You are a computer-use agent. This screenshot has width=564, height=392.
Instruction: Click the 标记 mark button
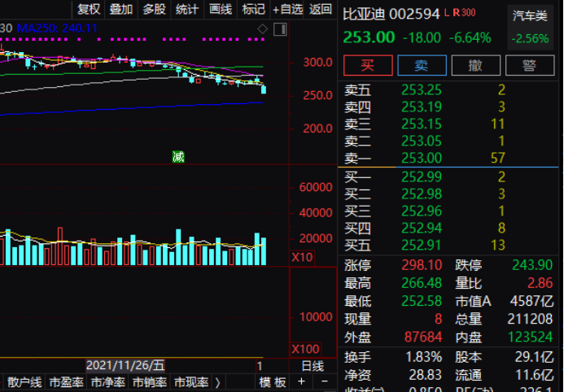click(253, 9)
